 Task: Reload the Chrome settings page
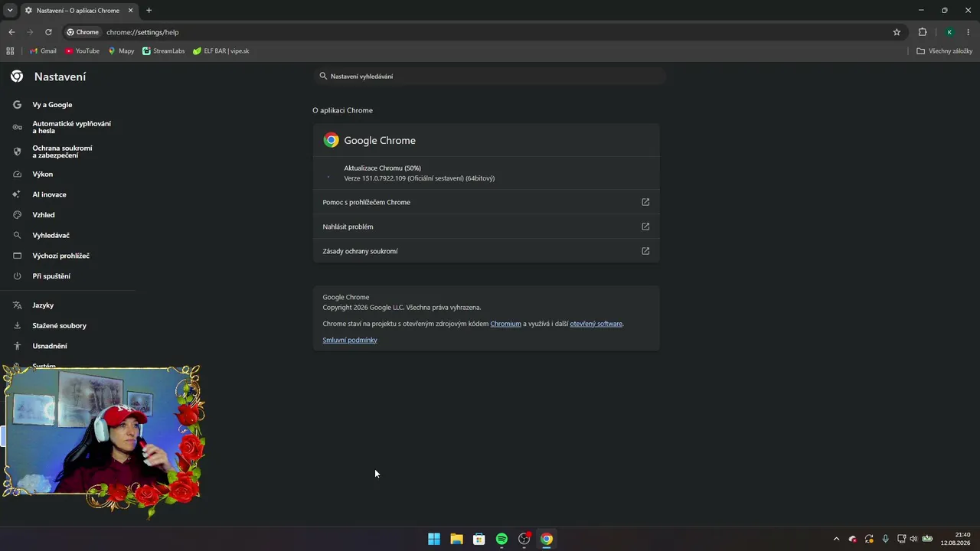tap(48, 32)
